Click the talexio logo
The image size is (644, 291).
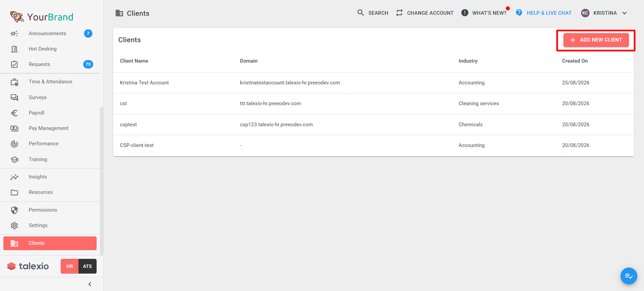tap(28, 266)
